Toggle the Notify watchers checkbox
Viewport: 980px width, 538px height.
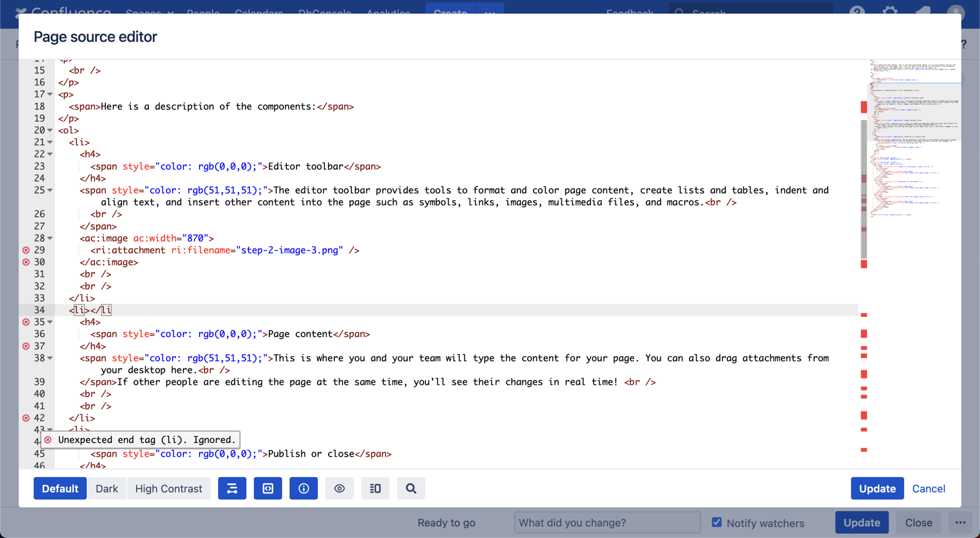click(x=716, y=522)
